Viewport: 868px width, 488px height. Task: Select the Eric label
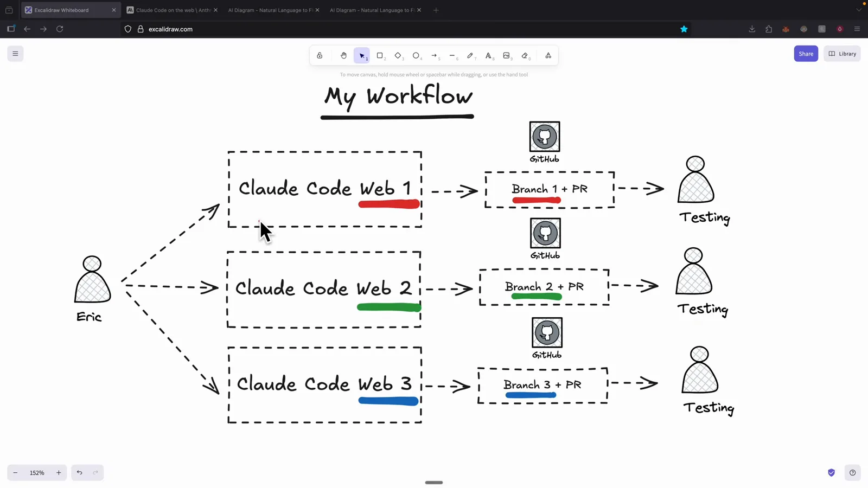pos(89,317)
